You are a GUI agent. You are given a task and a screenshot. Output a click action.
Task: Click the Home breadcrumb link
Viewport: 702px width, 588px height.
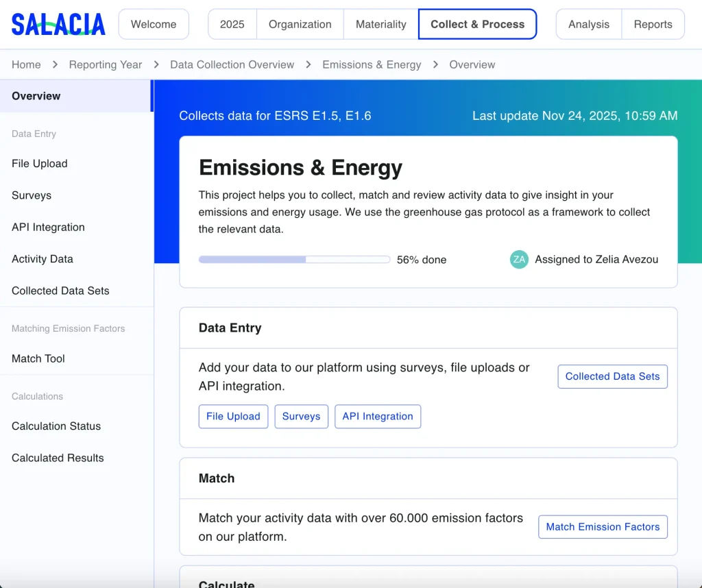(x=26, y=64)
